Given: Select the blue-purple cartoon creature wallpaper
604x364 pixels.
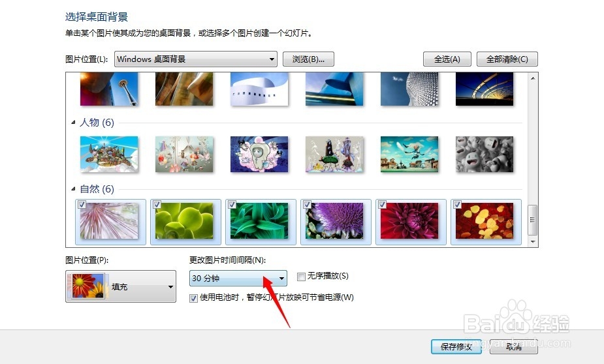Looking at the screenshot, I should click(259, 154).
